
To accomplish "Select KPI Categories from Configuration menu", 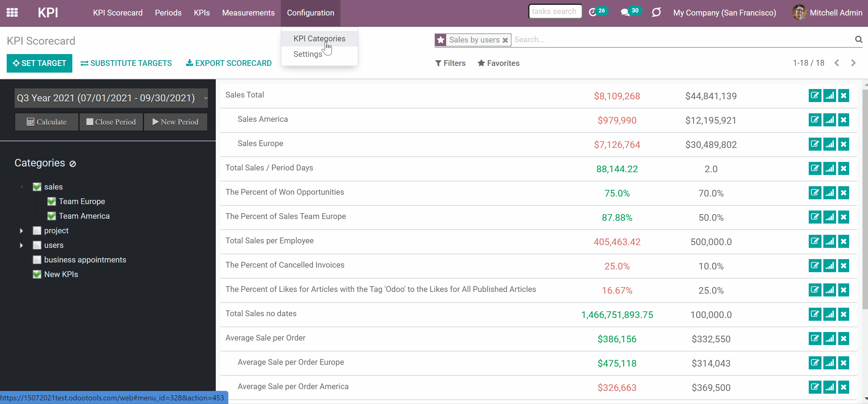I will click(x=319, y=38).
